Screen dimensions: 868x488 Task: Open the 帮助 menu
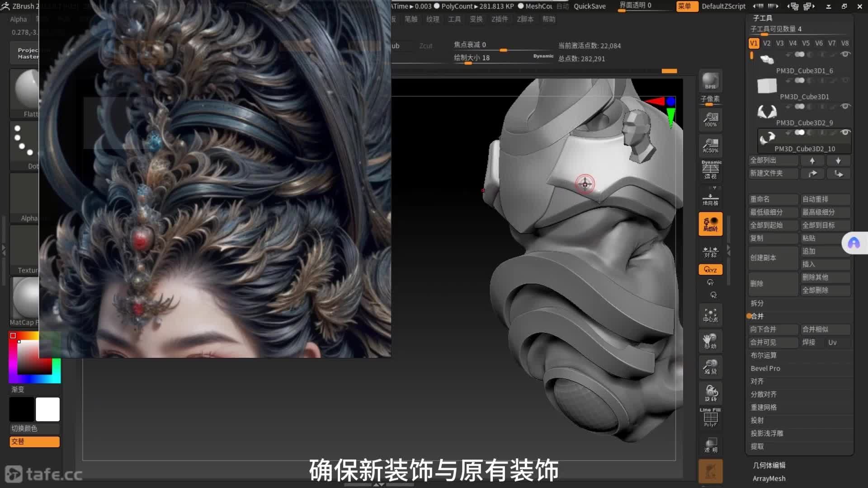pyautogui.click(x=548, y=19)
